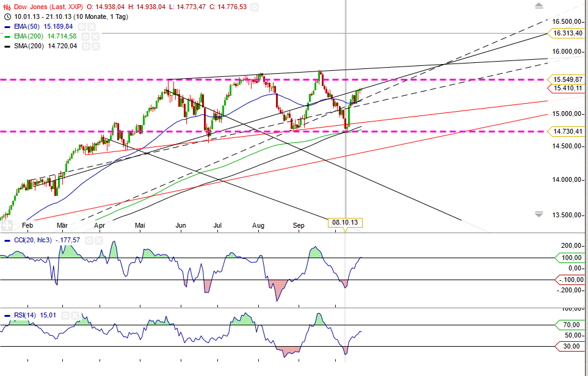Click the 08.10.13 date marker label
Image resolution: width=588 pixels, height=376 pixels.
point(344,222)
